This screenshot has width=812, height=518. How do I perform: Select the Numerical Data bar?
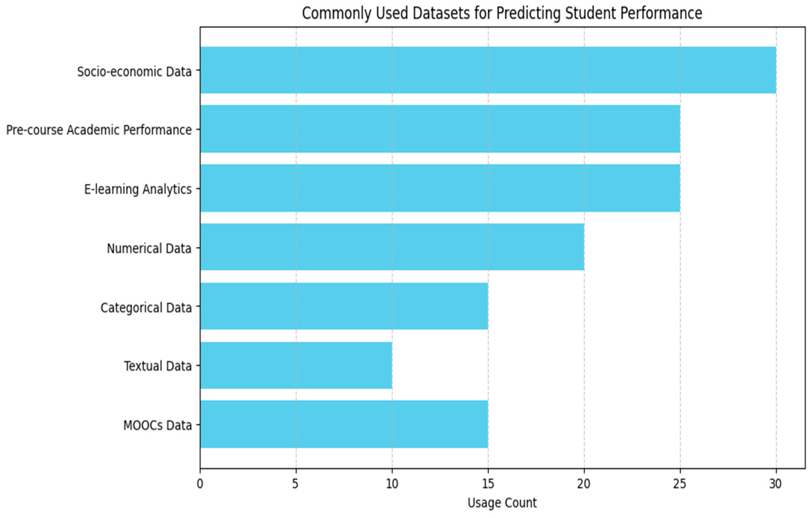pos(392,247)
